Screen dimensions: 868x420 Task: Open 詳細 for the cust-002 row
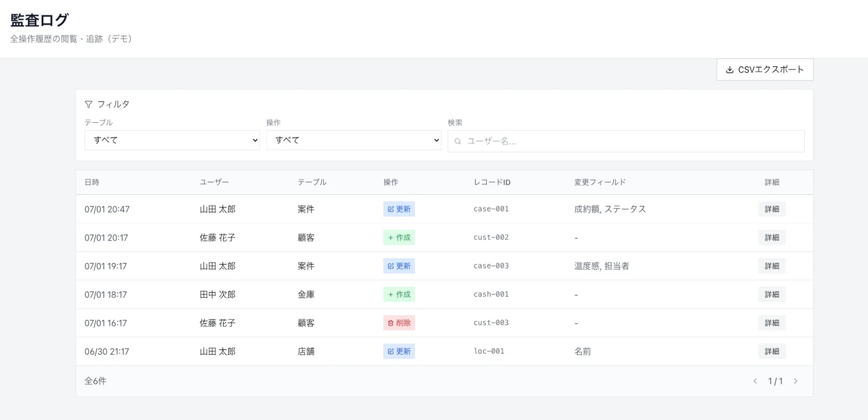(x=772, y=237)
